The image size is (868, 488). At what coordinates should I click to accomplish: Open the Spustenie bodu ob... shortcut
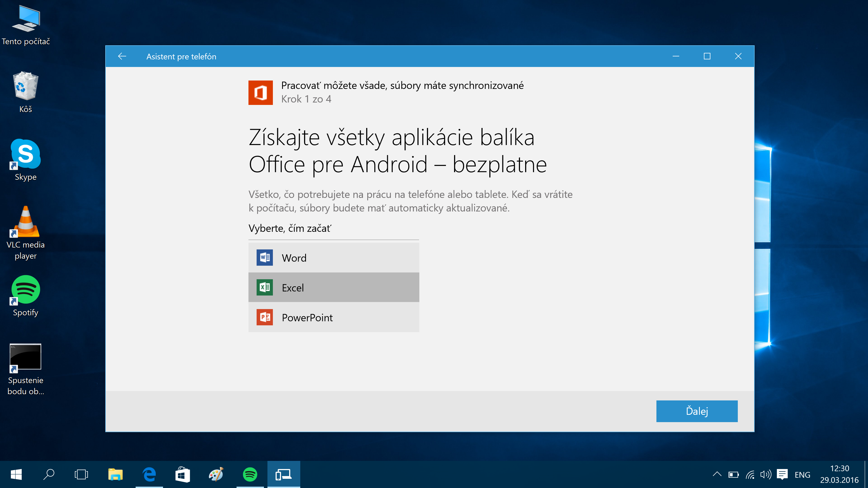pyautogui.click(x=25, y=369)
